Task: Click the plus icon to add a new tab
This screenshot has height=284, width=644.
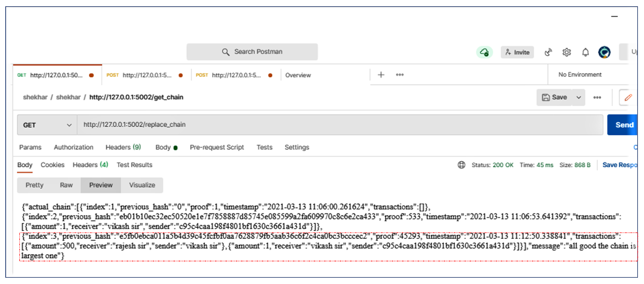Action: [x=381, y=75]
